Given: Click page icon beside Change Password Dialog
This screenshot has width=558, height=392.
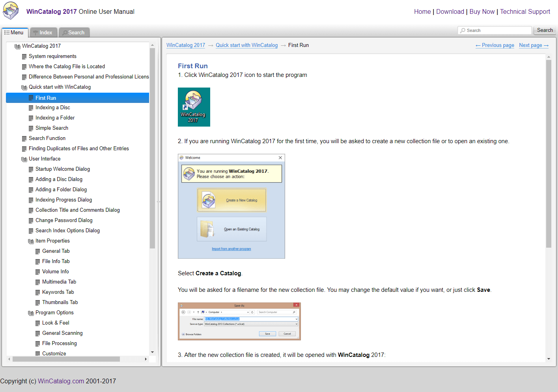Looking at the screenshot, I should (x=31, y=221).
